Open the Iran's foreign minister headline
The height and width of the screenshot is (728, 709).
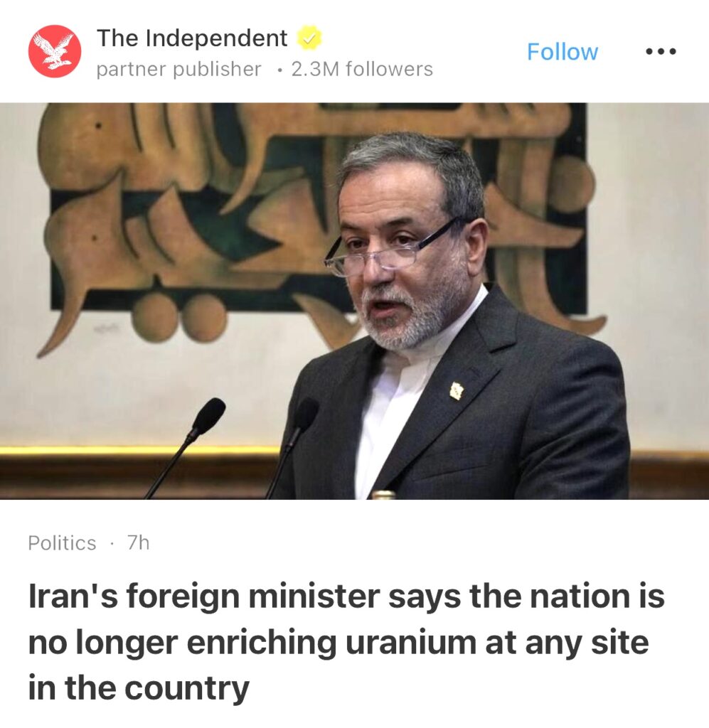[346, 642]
